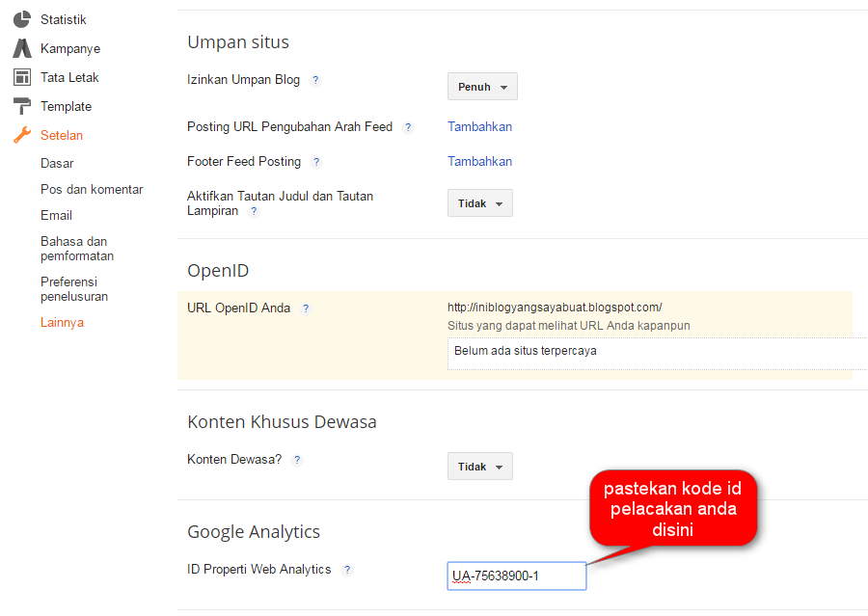
Task: Click the Google Analytics heading
Action: pos(254,531)
